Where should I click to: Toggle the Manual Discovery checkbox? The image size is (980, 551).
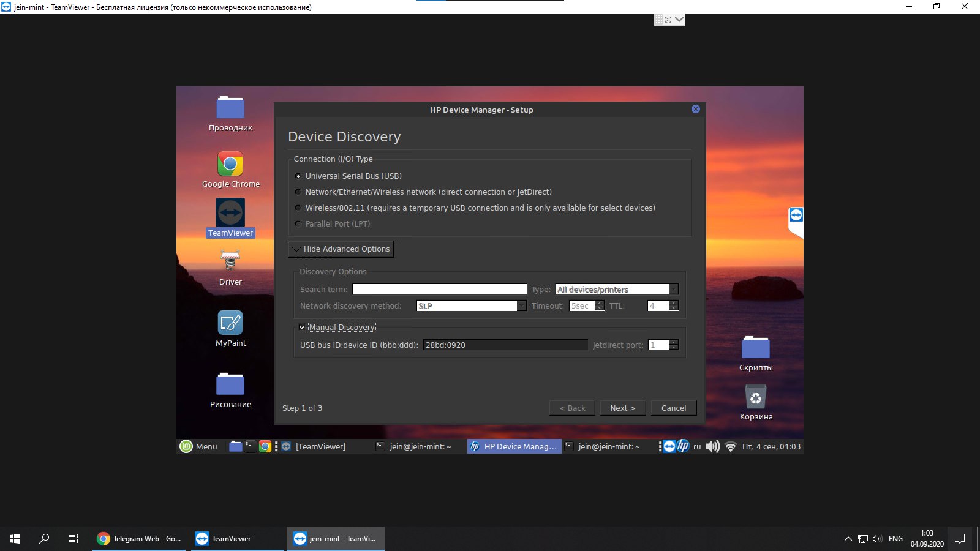pyautogui.click(x=302, y=327)
